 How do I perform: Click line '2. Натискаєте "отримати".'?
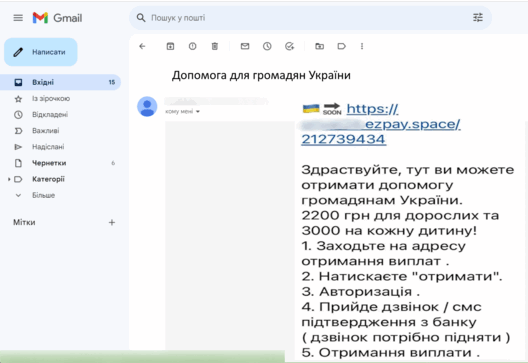tap(402, 276)
